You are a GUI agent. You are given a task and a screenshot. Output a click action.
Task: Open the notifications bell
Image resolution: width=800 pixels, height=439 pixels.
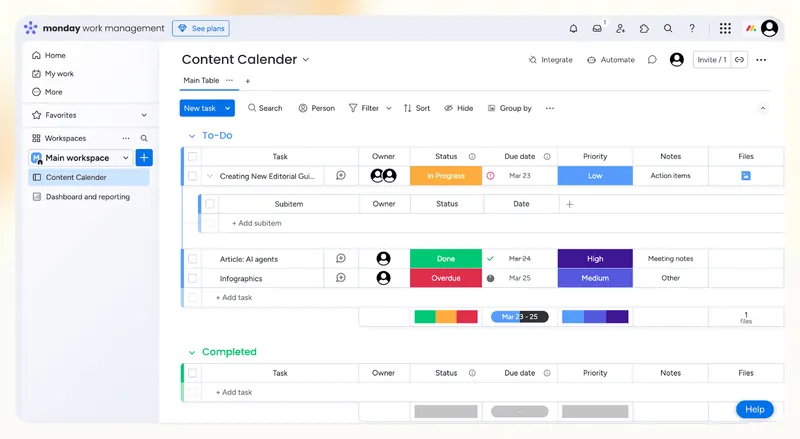tap(573, 29)
